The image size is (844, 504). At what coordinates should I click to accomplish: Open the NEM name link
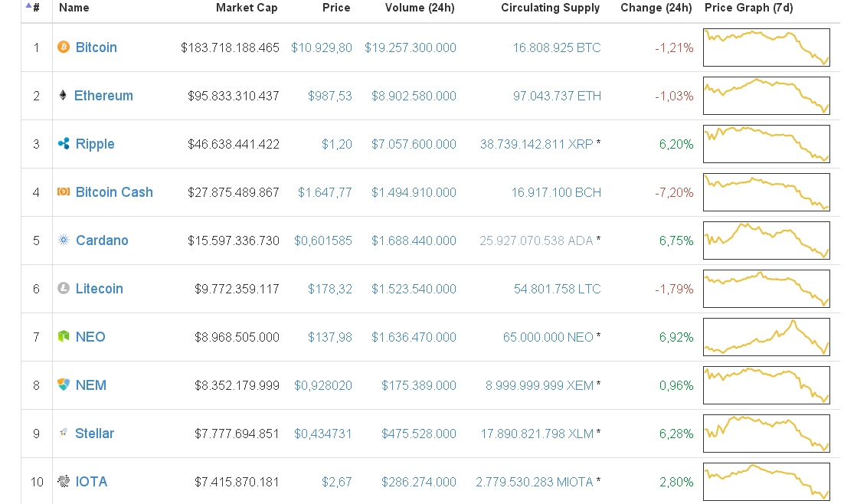(x=91, y=385)
